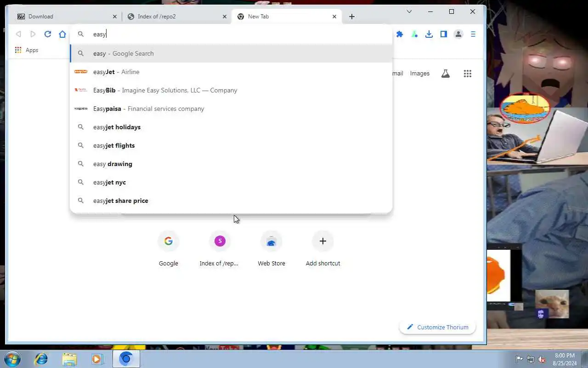Switch to the Index of /repo2 tab

click(x=177, y=17)
